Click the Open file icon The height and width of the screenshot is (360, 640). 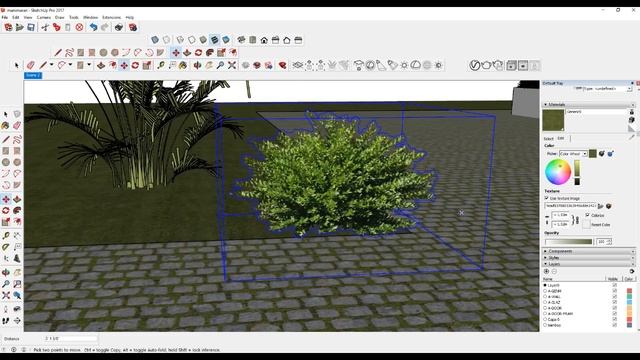point(20,27)
